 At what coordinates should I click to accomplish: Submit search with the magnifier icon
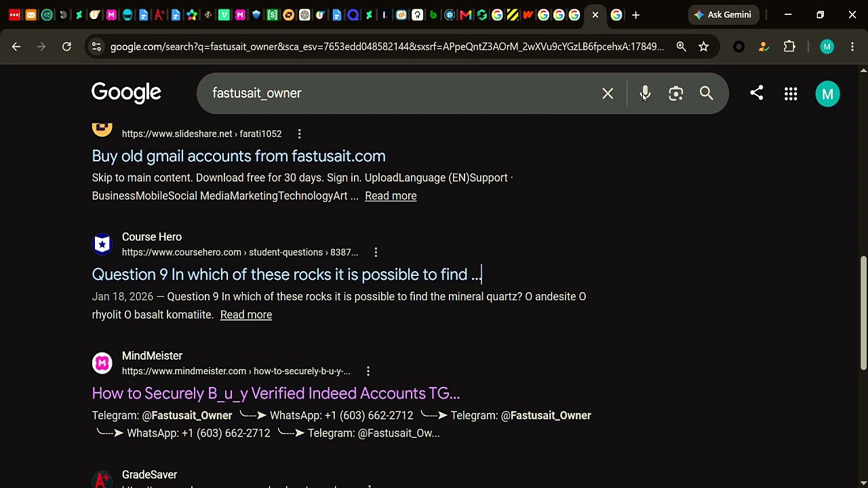click(x=707, y=94)
